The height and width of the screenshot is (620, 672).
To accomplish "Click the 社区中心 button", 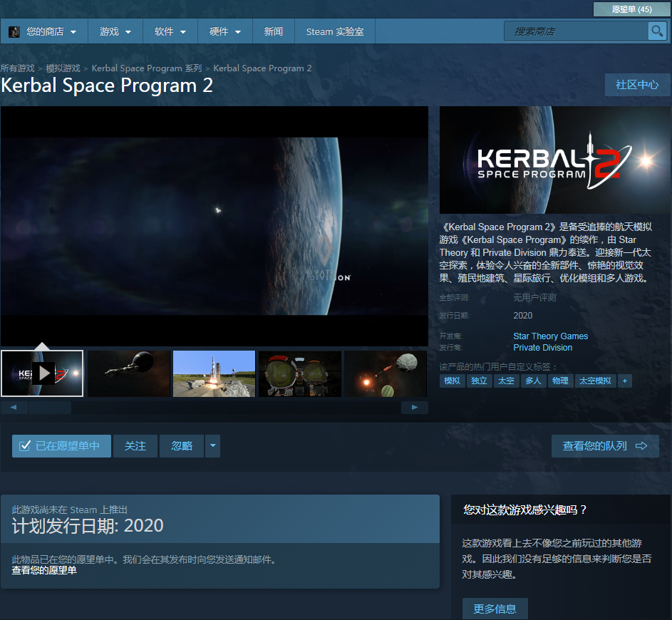I will pos(637,84).
